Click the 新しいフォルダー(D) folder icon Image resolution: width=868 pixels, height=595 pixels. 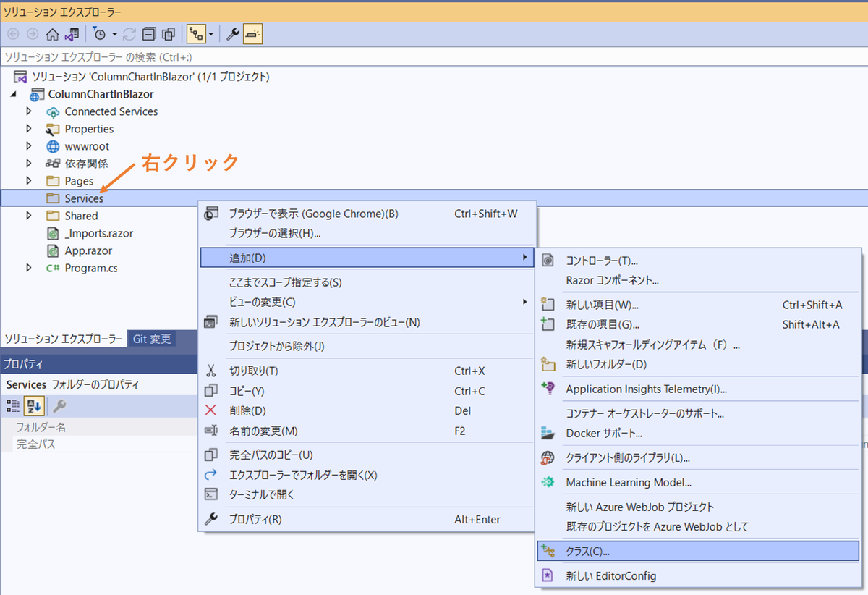click(x=548, y=364)
